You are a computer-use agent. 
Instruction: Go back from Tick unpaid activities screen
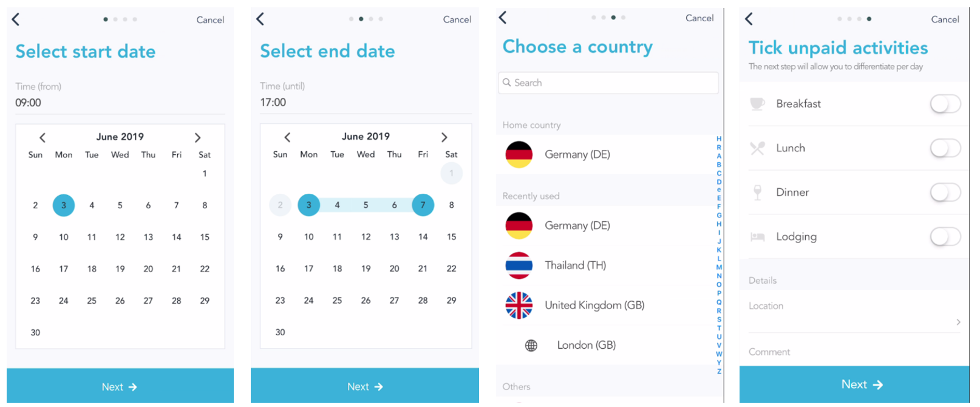tap(749, 19)
